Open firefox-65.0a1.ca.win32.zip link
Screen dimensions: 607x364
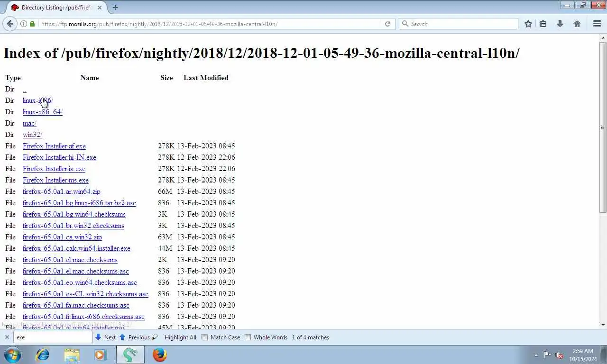[x=62, y=237]
